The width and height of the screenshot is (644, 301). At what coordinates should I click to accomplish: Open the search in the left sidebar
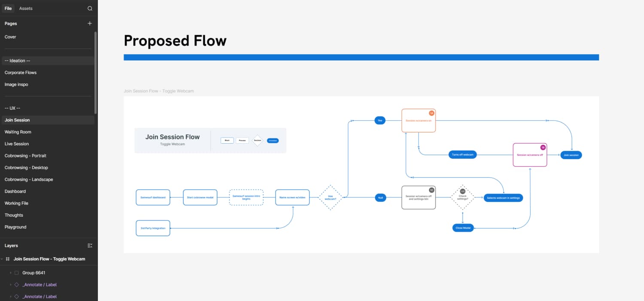(x=90, y=8)
